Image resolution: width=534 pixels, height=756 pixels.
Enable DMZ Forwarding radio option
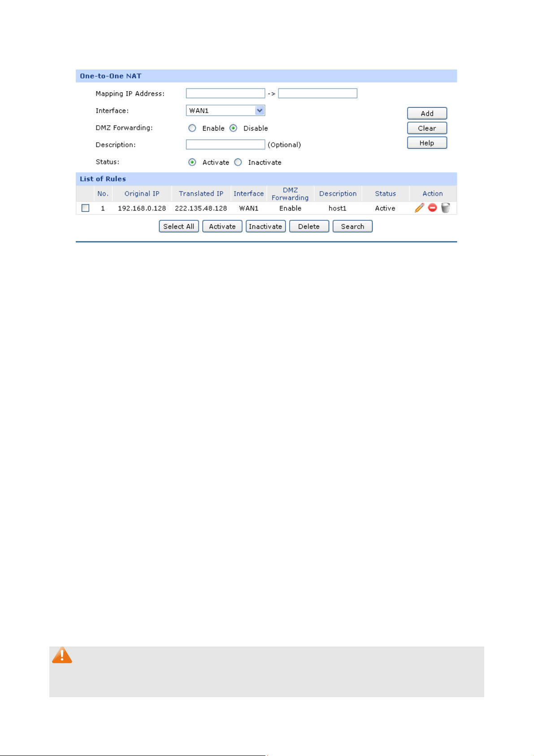coord(192,128)
